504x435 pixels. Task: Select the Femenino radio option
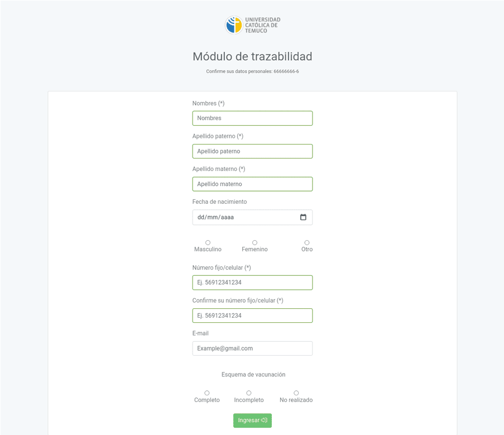[x=255, y=242]
